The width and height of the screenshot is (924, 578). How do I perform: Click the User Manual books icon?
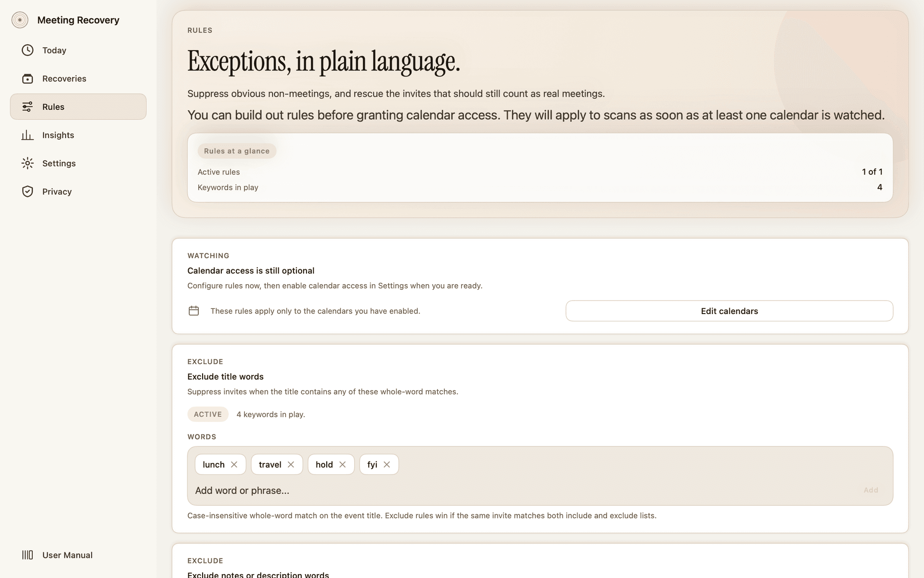pyautogui.click(x=27, y=555)
